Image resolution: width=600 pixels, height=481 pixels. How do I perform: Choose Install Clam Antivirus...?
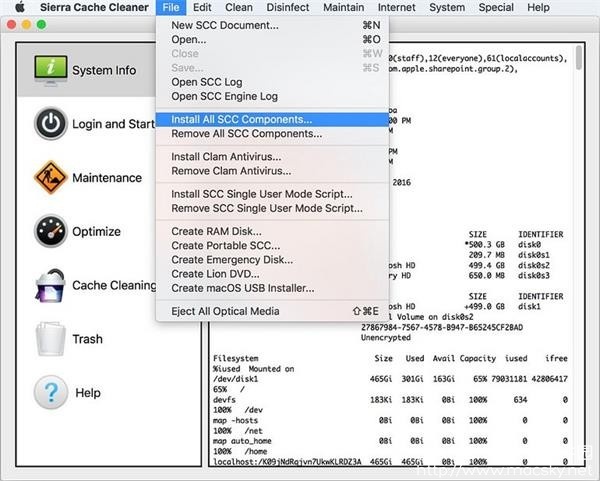pos(272,157)
